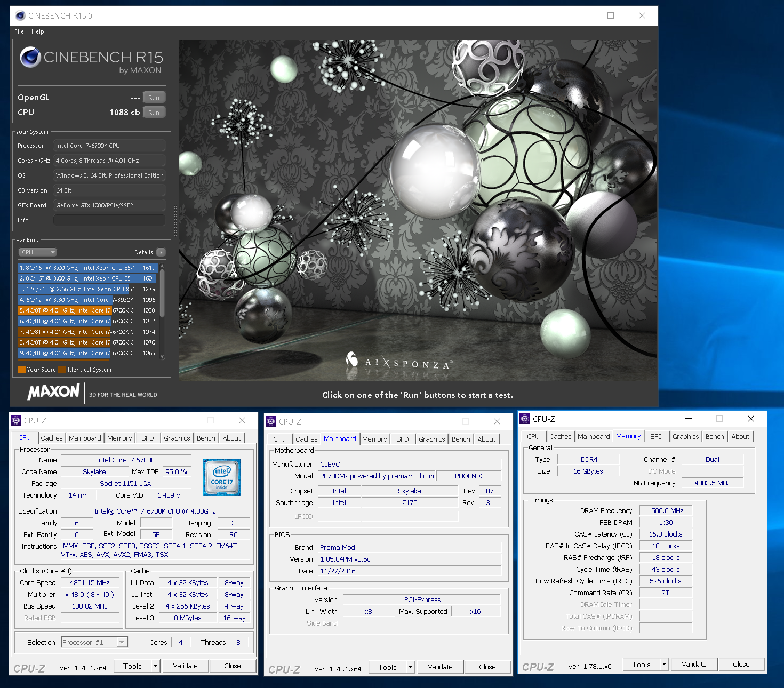
Task: Click right CPU-Z title bar icon
Action: tap(525, 419)
